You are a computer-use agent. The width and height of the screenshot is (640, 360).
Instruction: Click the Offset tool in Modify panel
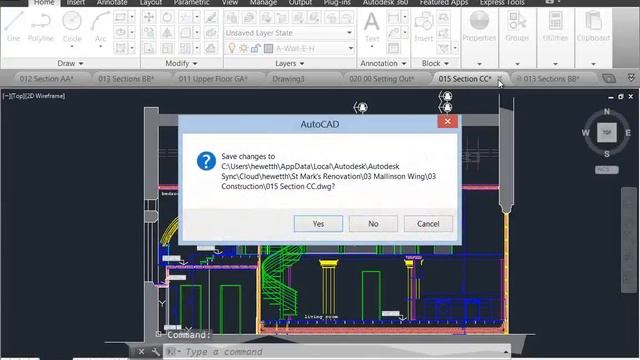point(211,48)
